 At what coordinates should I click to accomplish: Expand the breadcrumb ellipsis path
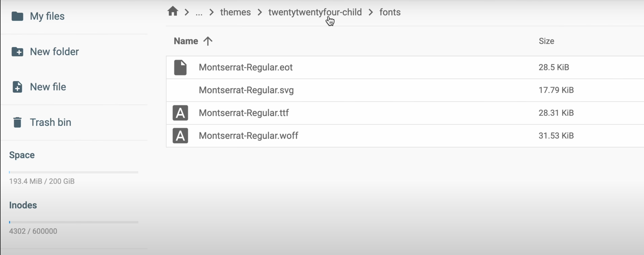[199, 12]
